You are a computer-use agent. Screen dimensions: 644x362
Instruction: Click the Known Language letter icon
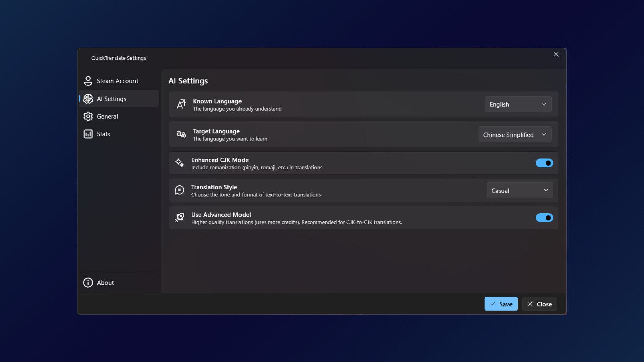181,104
